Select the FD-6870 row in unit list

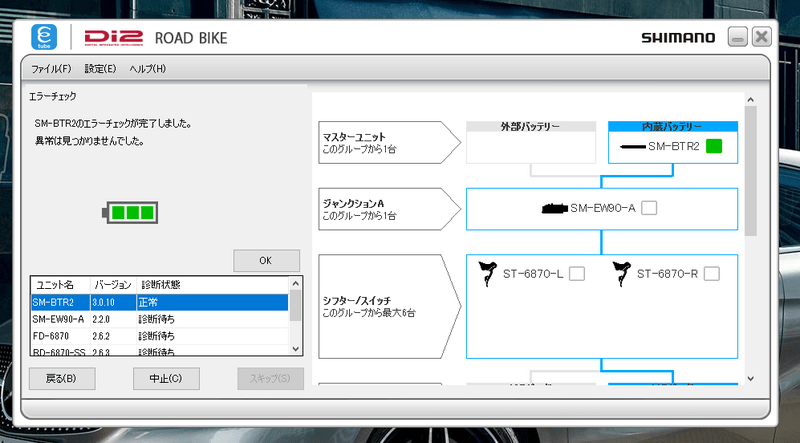coord(160,336)
